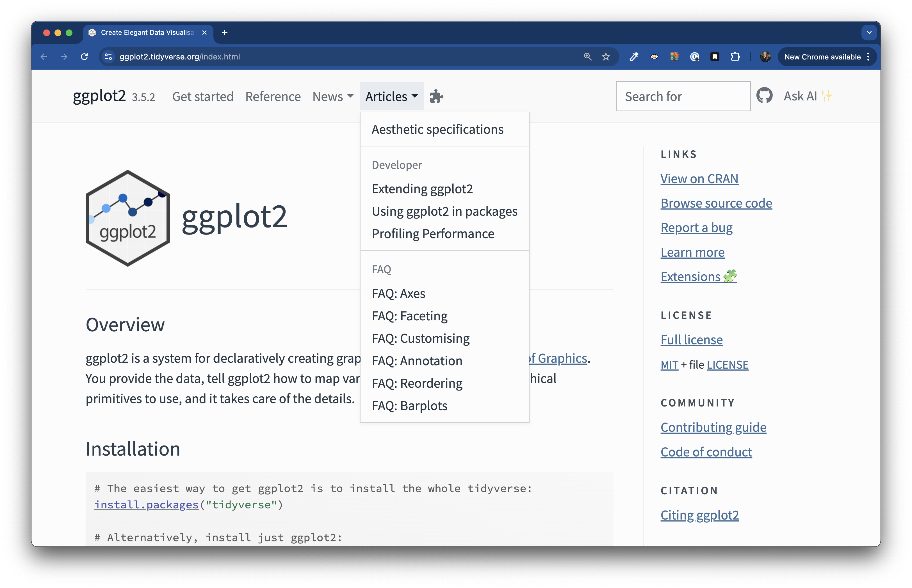Choose FAQ: Faceting from menu
This screenshot has width=912, height=588.
[409, 316]
